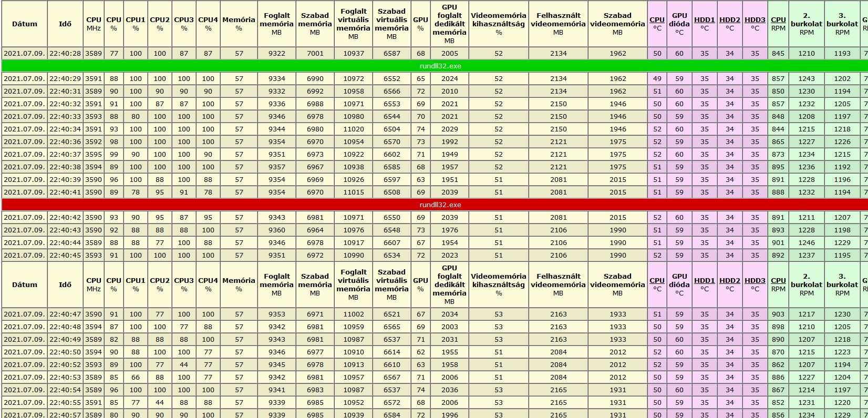Open the HDD3 link in the upper header row
The width and height of the screenshot is (868, 418).
click(x=755, y=20)
